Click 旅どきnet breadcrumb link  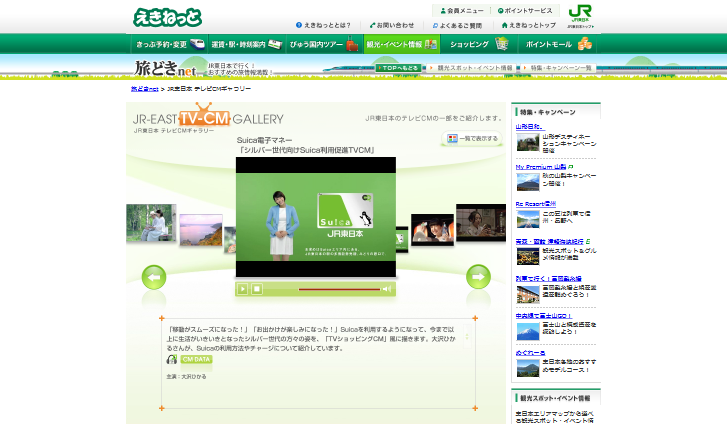click(x=145, y=89)
